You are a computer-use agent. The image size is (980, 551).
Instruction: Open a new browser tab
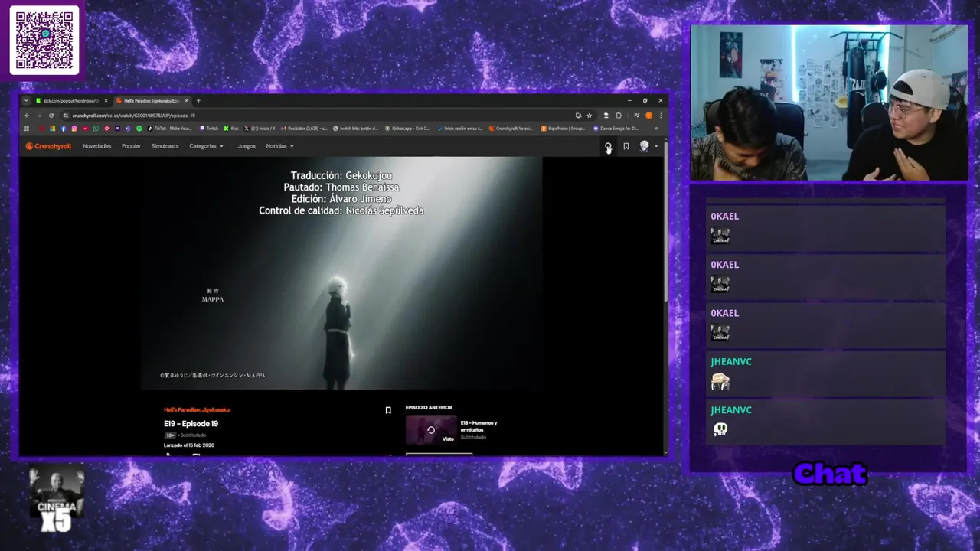(198, 101)
